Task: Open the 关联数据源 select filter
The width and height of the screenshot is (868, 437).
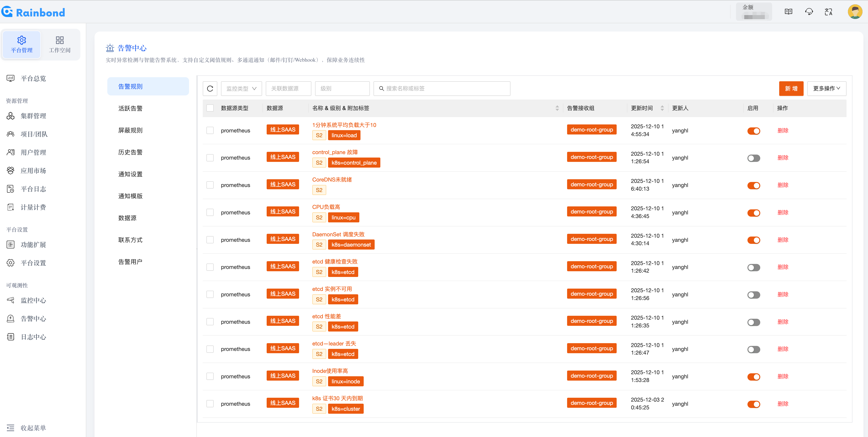Action: pyautogui.click(x=288, y=88)
